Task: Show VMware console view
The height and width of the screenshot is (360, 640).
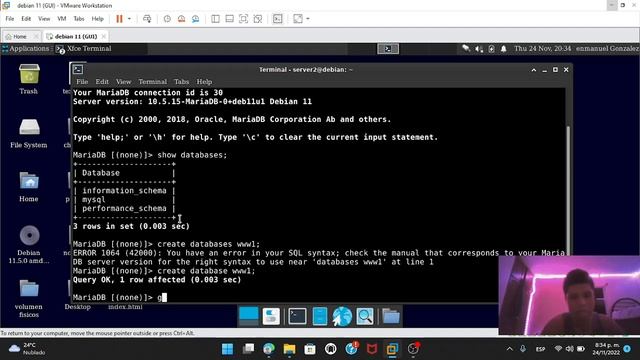Action: pyautogui.click(x=278, y=19)
